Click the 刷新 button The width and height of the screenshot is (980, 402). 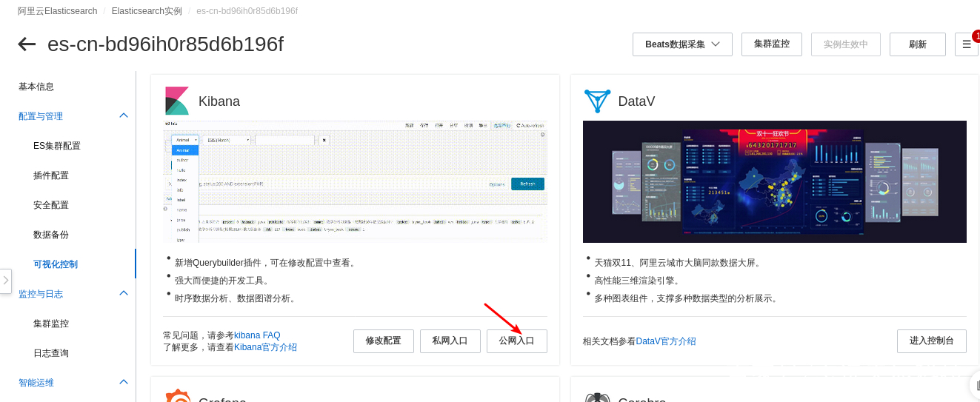tap(918, 44)
